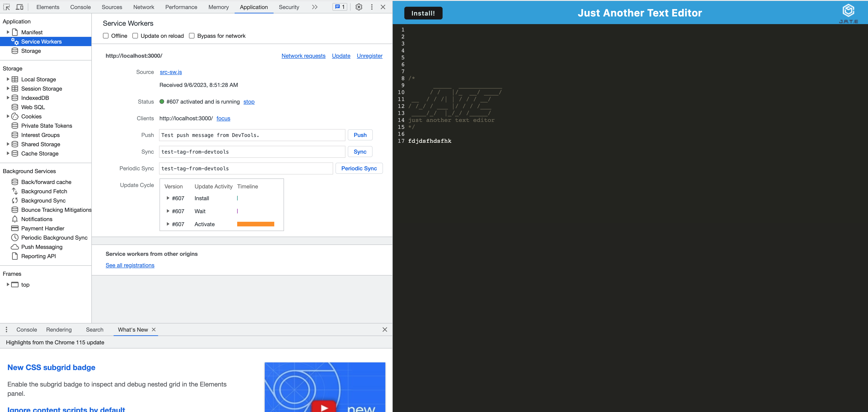
Task: Click the Push message input field
Action: 252,135
